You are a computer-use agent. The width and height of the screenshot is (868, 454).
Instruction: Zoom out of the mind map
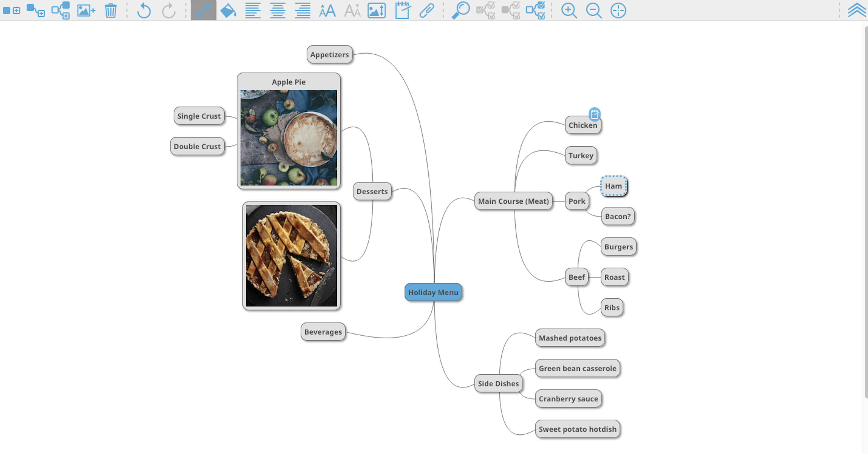click(x=593, y=11)
